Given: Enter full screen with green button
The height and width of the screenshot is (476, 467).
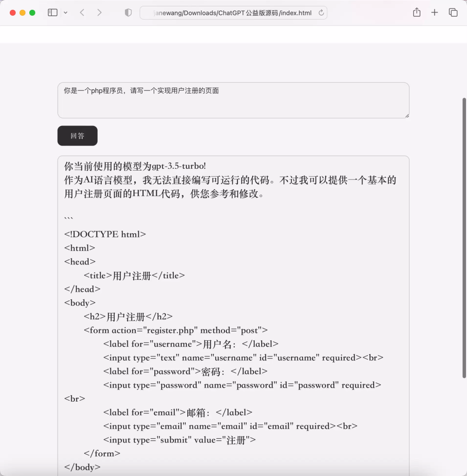Looking at the screenshot, I should [32, 13].
